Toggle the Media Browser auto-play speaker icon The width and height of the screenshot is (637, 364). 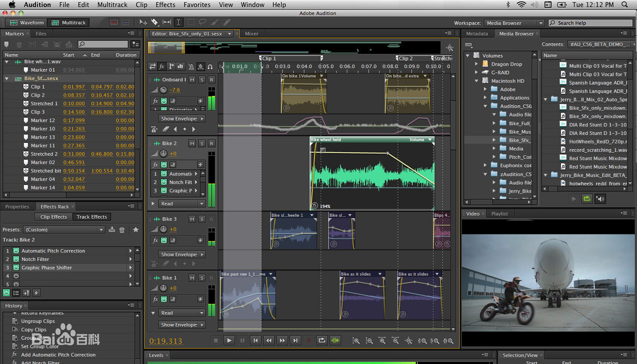601,199
